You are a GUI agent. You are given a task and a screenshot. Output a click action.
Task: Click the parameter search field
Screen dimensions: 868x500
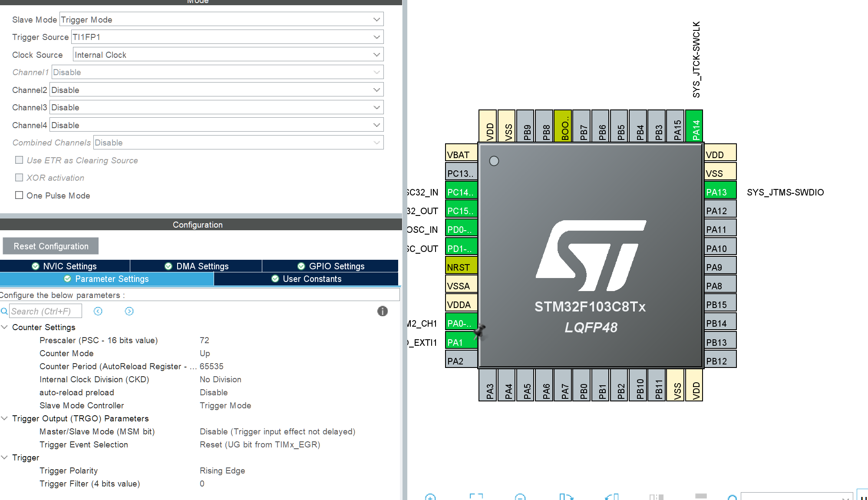point(45,311)
